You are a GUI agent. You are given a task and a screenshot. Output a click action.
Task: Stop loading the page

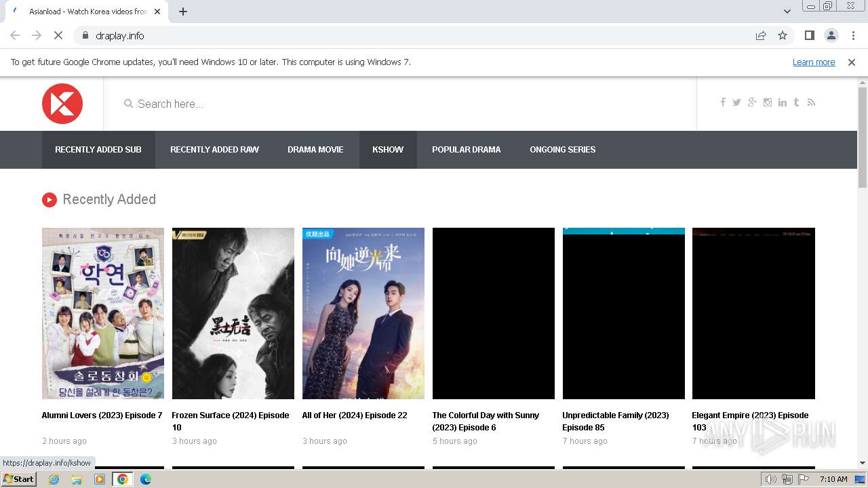[x=58, y=35]
